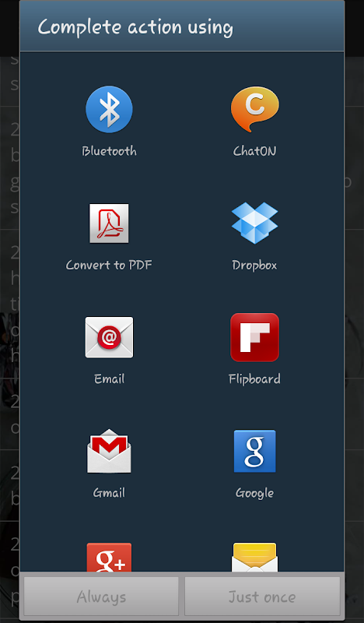The height and width of the screenshot is (623, 364).
Task: Tap the Google label text
Action: pyautogui.click(x=255, y=494)
